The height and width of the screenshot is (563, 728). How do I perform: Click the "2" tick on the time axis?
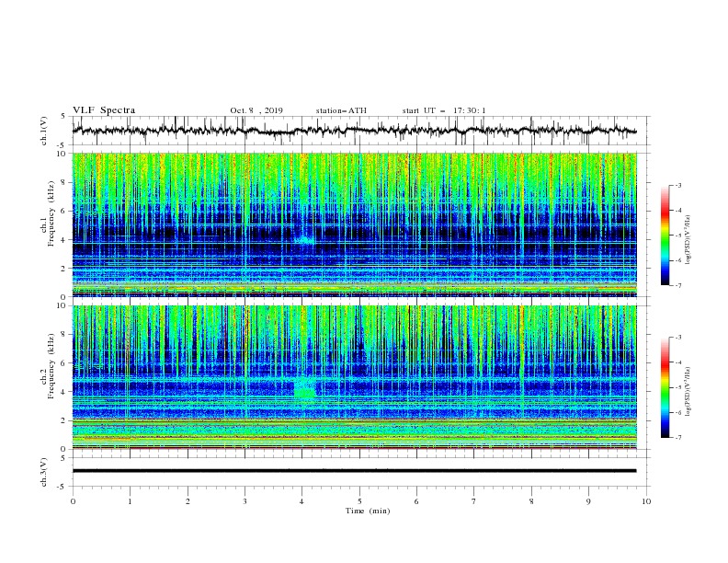[x=188, y=501]
